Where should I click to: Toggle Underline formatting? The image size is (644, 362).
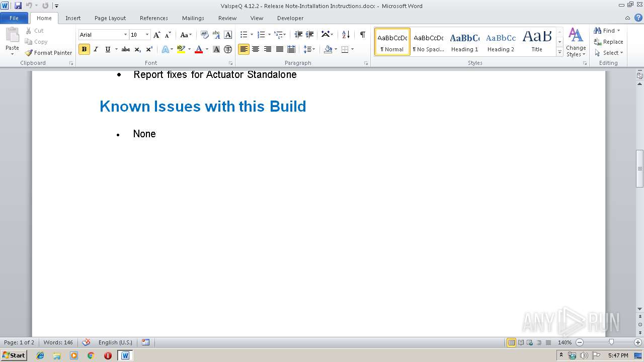pyautogui.click(x=107, y=49)
